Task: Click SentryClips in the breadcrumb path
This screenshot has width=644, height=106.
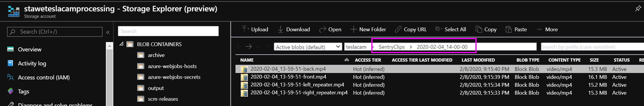Action: click(x=392, y=47)
